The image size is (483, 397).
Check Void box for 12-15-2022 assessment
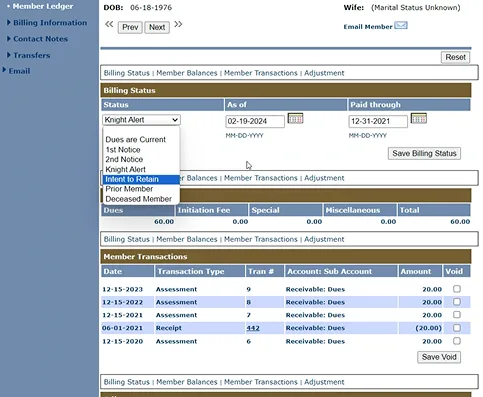tap(457, 302)
